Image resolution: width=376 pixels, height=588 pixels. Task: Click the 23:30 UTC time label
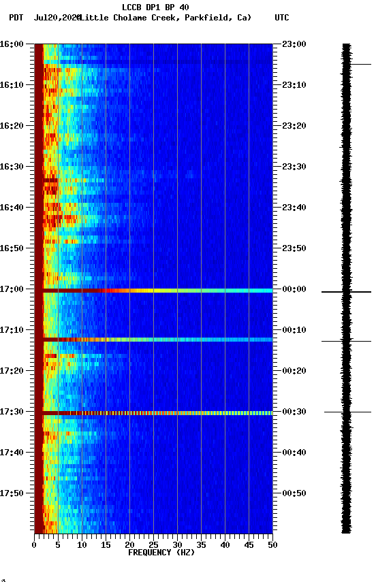coord(294,167)
